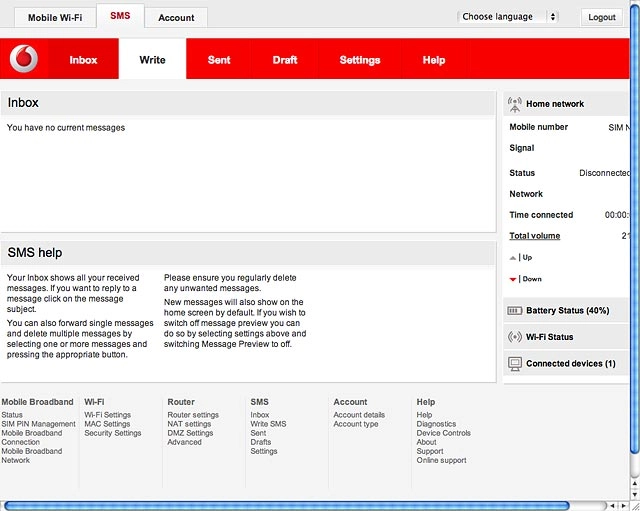Open footer Help link under Help heading
The image size is (640, 511).
pyautogui.click(x=424, y=415)
